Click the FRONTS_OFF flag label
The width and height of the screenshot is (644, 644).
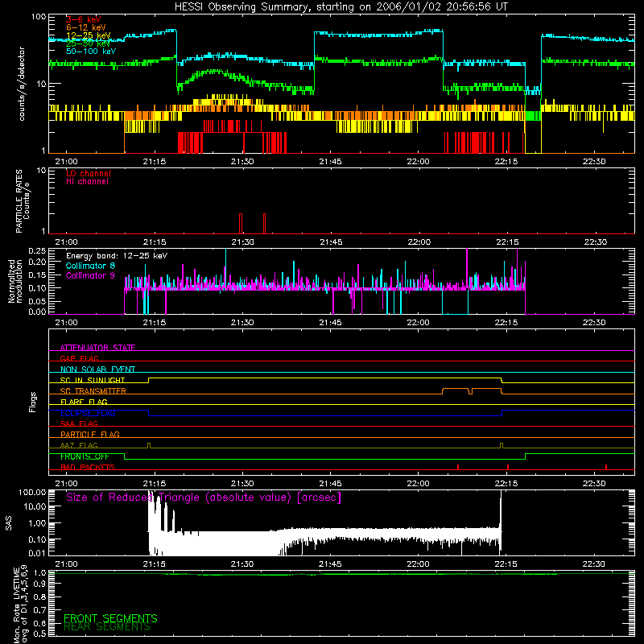(x=85, y=456)
